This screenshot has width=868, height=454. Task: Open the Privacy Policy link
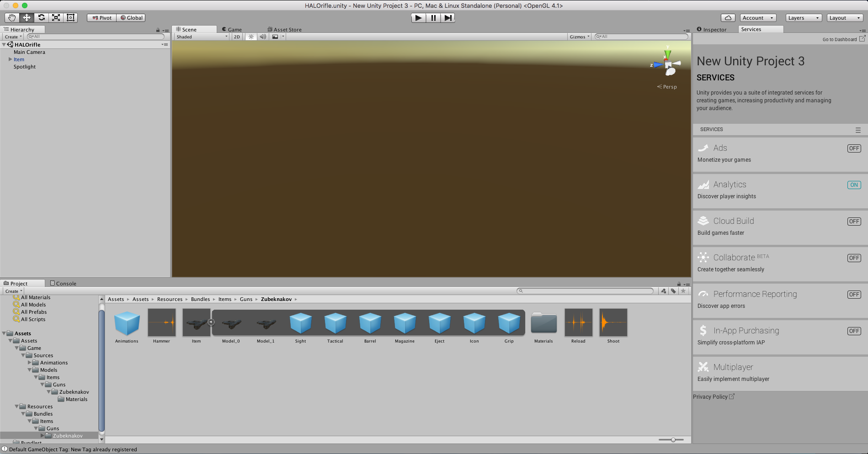pyautogui.click(x=714, y=397)
